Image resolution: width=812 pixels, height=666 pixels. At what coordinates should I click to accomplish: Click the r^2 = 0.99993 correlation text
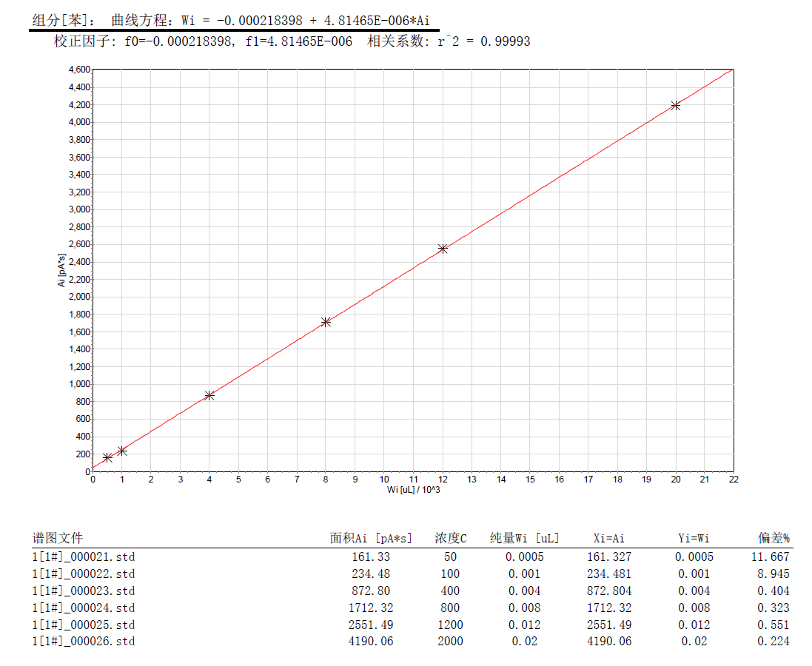pyautogui.click(x=484, y=42)
